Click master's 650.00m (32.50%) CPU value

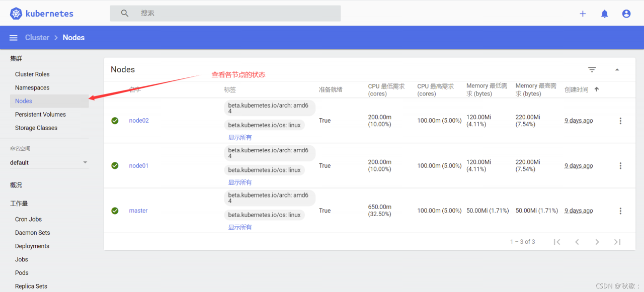point(380,211)
